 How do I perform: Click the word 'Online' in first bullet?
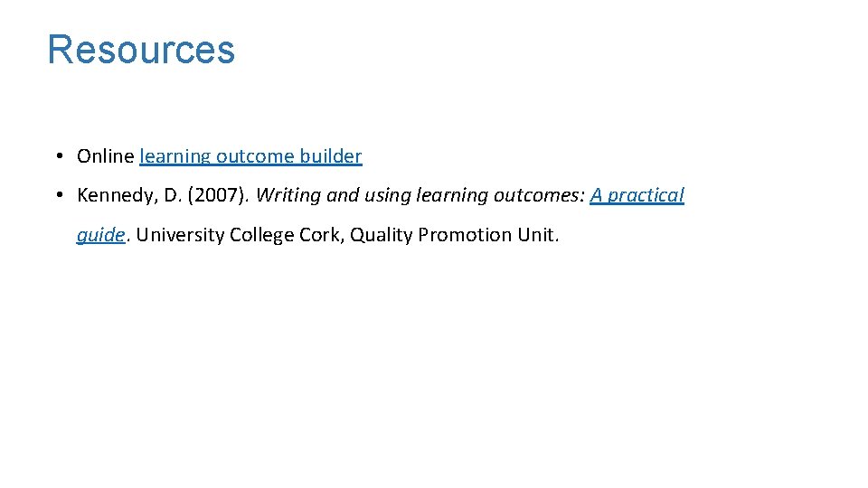[106, 156]
